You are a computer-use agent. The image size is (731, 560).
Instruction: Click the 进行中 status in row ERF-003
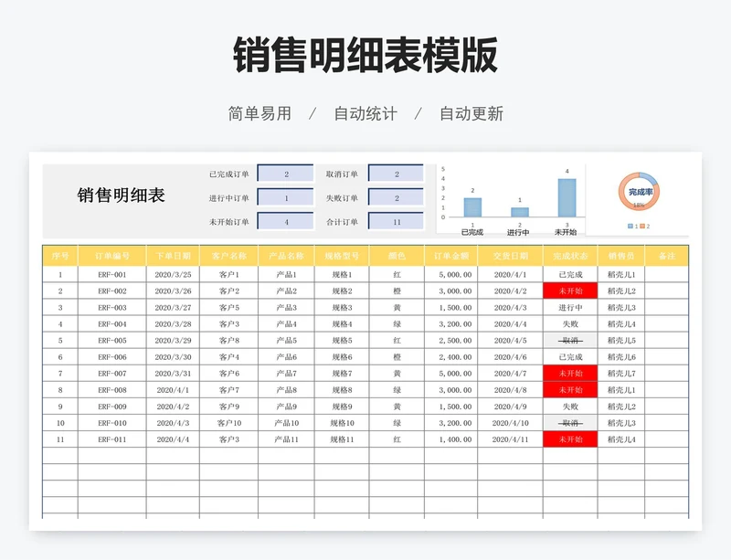[x=570, y=307]
